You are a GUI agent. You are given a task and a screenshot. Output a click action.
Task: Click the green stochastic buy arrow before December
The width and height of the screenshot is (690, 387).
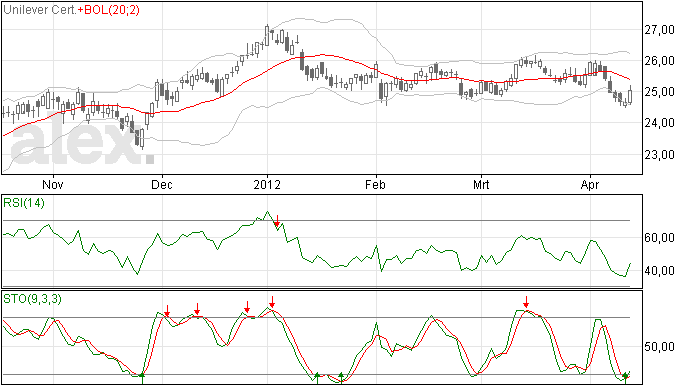click(x=142, y=378)
